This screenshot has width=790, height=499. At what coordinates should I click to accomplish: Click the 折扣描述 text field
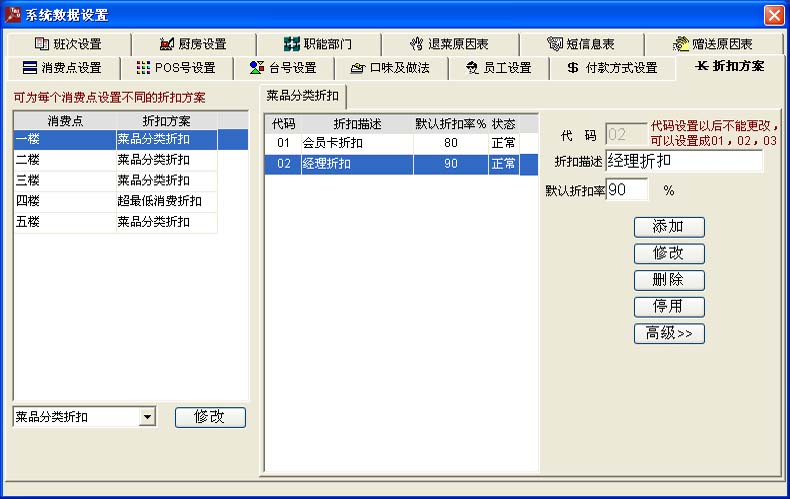(684, 162)
